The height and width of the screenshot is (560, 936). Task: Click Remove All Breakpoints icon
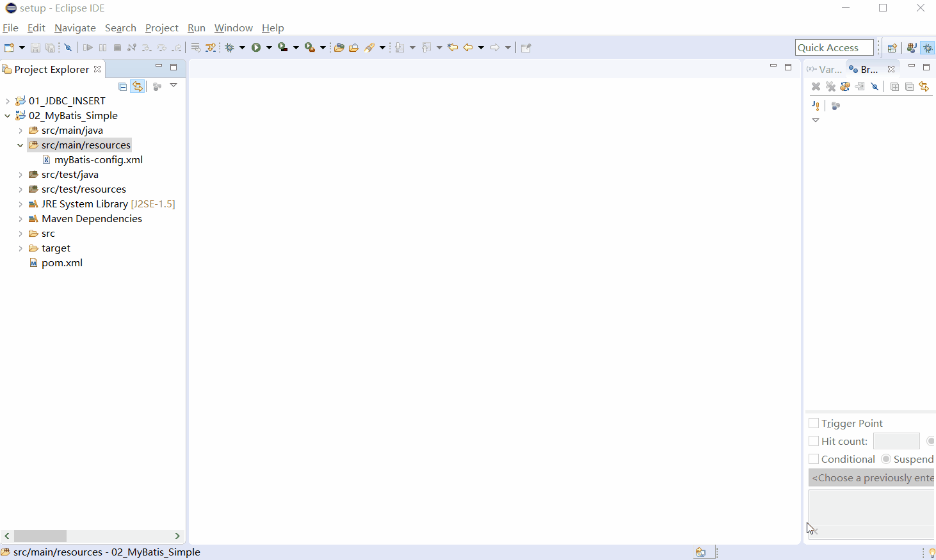830,86
